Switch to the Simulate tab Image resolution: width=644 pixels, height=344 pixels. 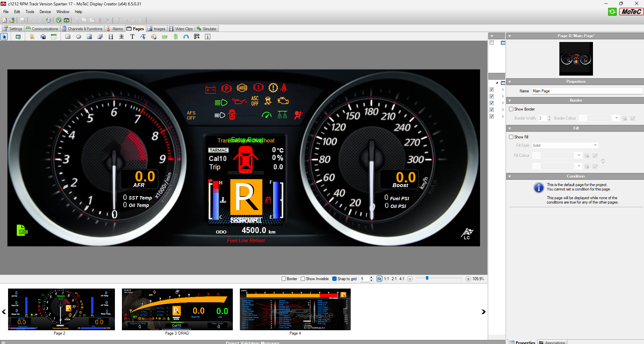point(207,29)
